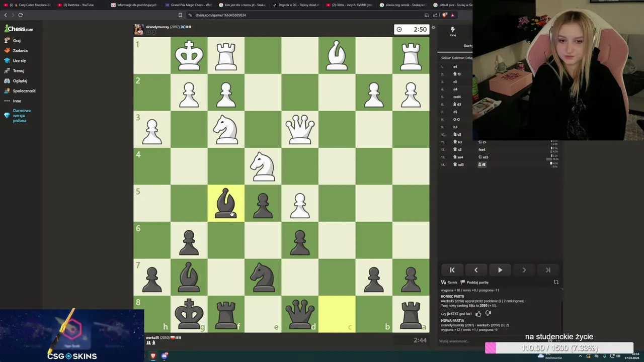Click the flip board icon
Viewport: 644px width, 362px height.
tap(556, 282)
